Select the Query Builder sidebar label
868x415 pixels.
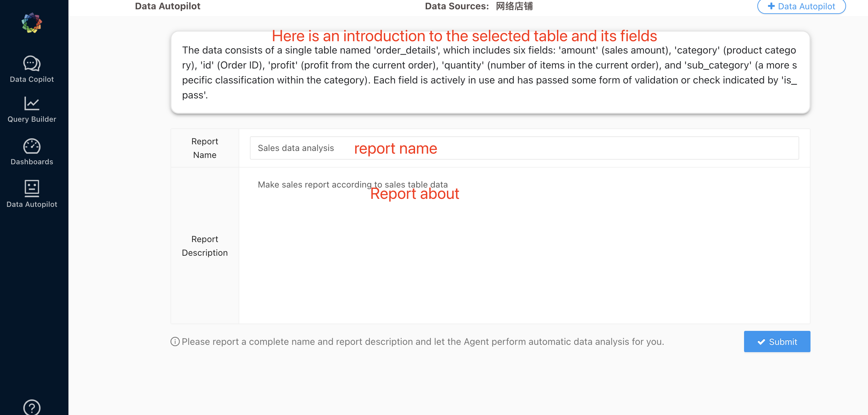(x=32, y=119)
